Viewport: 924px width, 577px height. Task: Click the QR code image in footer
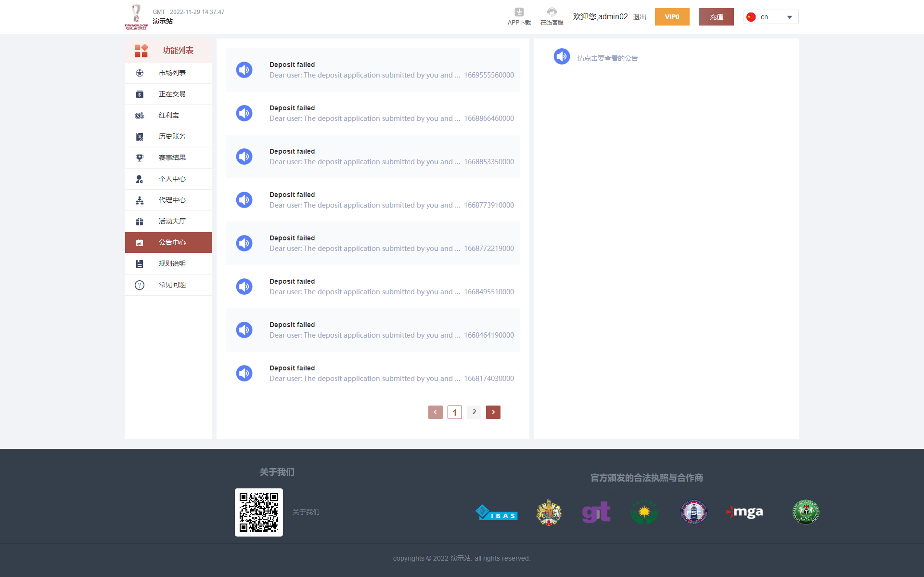click(259, 512)
